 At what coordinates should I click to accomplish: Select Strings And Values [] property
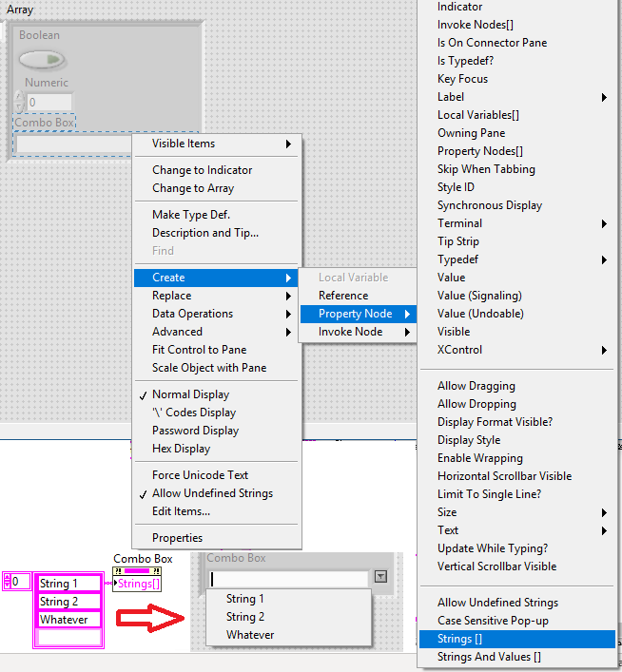pos(516,657)
